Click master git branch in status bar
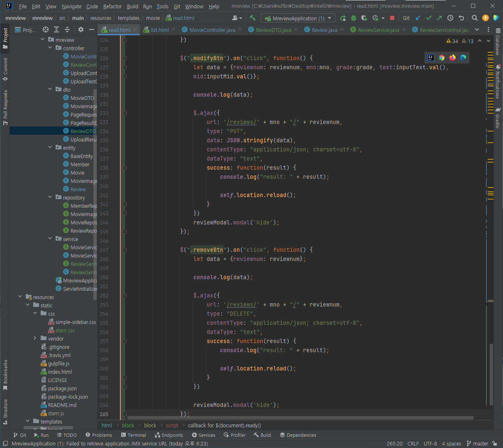The image size is (503, 448). point(477,443)
